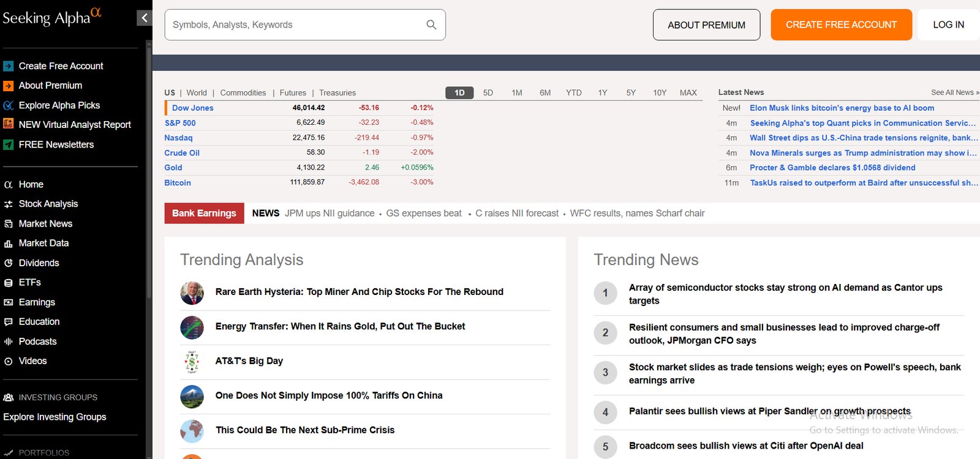Select the 1Y time range

(603, 93)
